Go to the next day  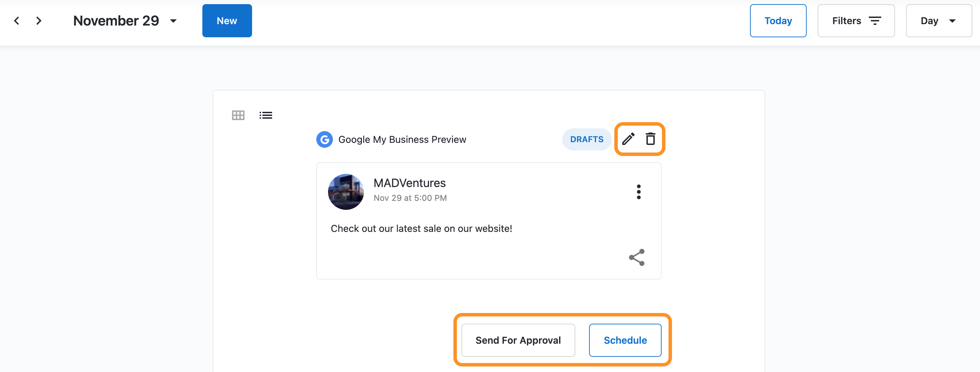(38, 21)
